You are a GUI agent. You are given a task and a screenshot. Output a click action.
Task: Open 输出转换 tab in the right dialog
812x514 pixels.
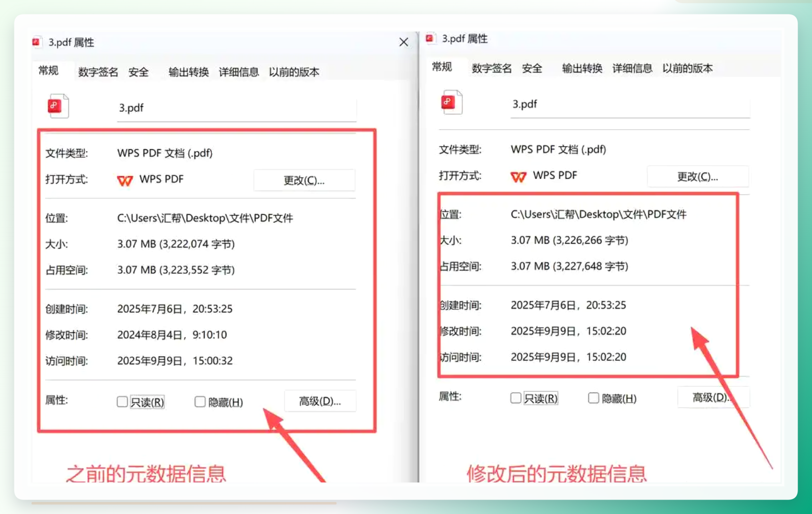click(x=582, y=69)
